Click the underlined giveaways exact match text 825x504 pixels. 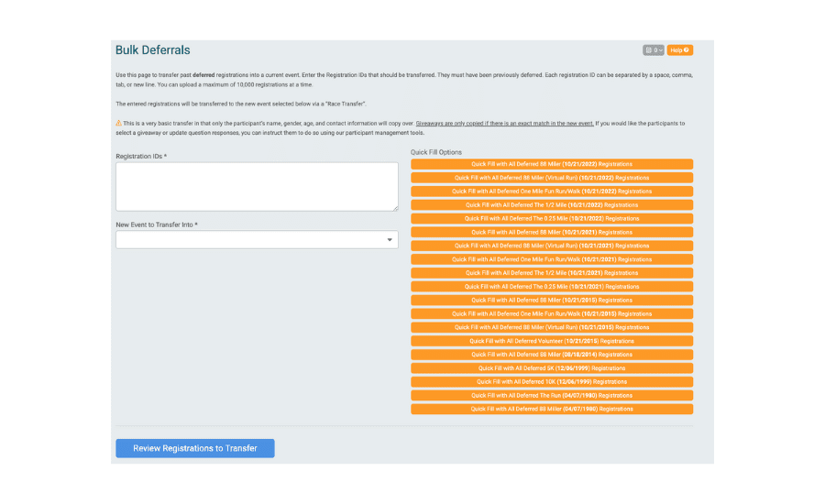tap(504, 124)
